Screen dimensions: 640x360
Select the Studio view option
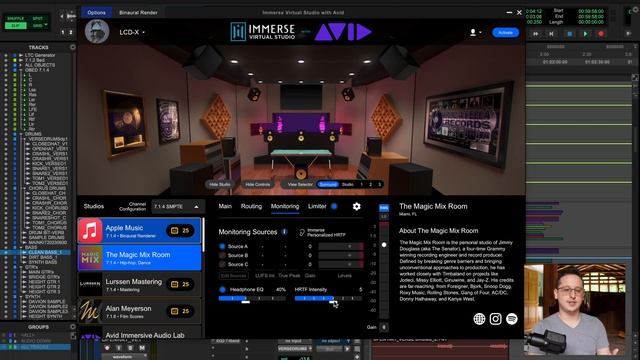click(348, 184)
